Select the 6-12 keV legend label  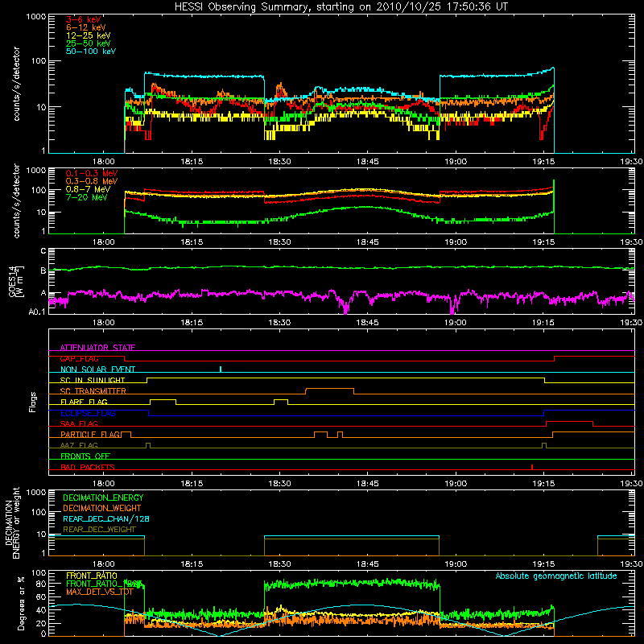(86, 27)
